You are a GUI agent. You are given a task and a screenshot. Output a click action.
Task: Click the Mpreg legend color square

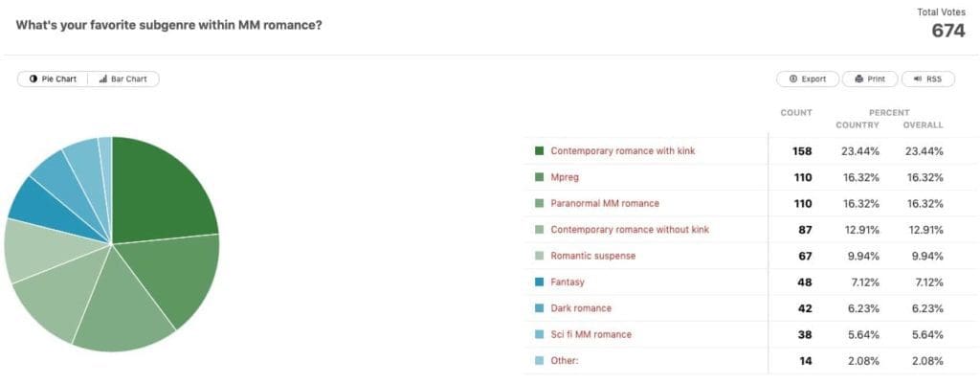tap(540, 177)
